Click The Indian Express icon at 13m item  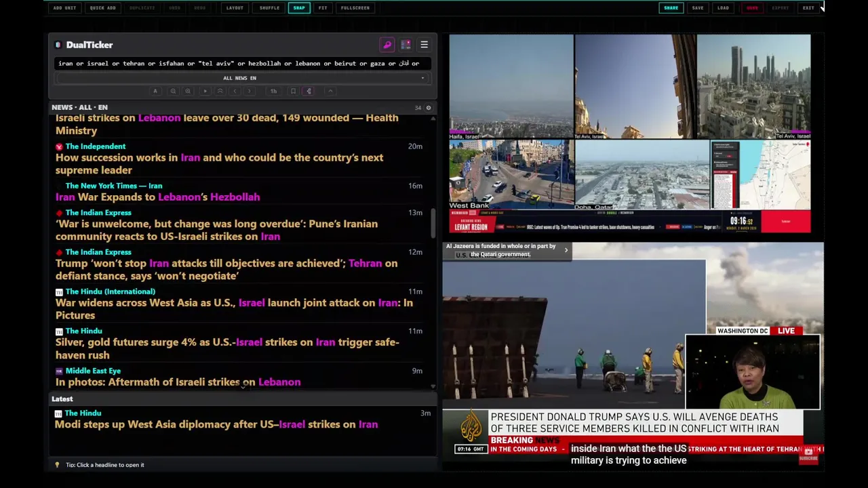tap(59, 213)
